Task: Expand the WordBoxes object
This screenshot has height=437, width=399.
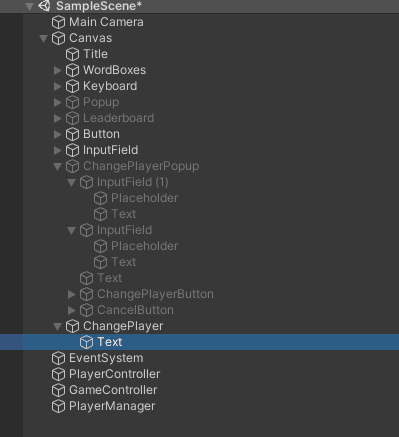Action: tap(58, 70)
